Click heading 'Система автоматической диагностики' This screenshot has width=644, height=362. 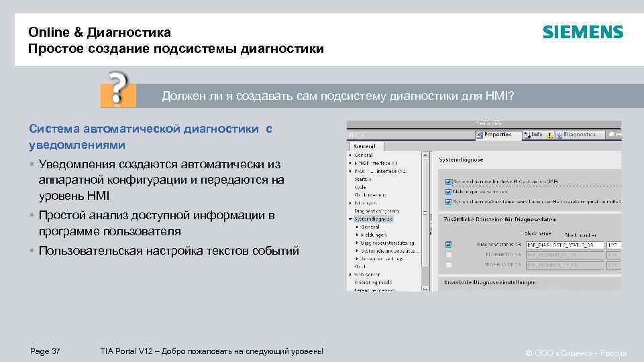(x=144, y=129)
